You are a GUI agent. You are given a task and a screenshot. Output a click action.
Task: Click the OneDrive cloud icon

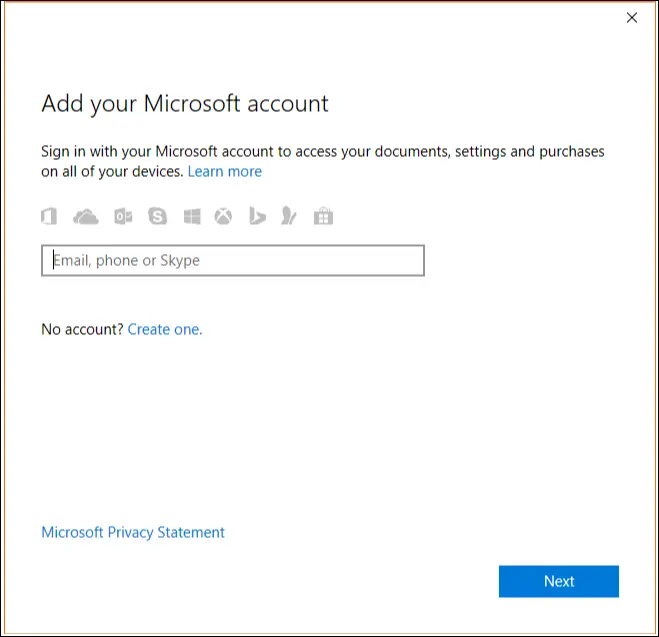(x=87, y=216)
